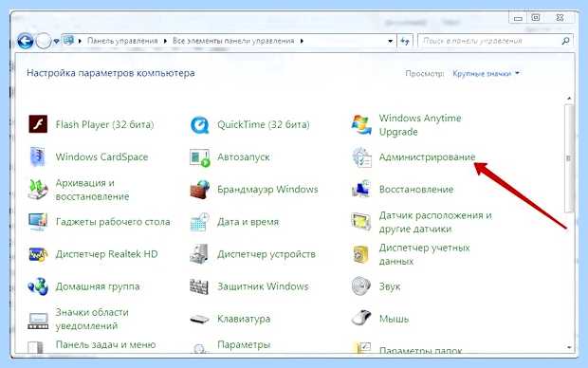
Task: Open the Архивация и восстановление icon
Action: (38, 190)
